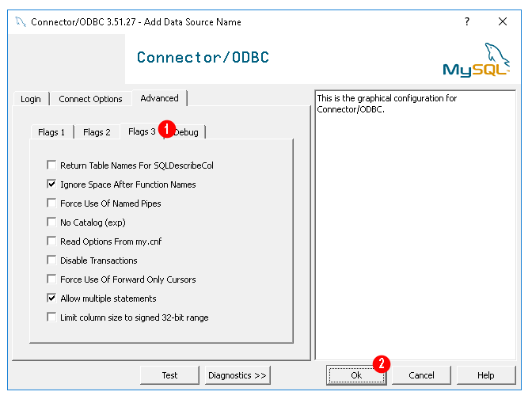Switch to the Login tab
532x403 pixels.
coord(31,99)
